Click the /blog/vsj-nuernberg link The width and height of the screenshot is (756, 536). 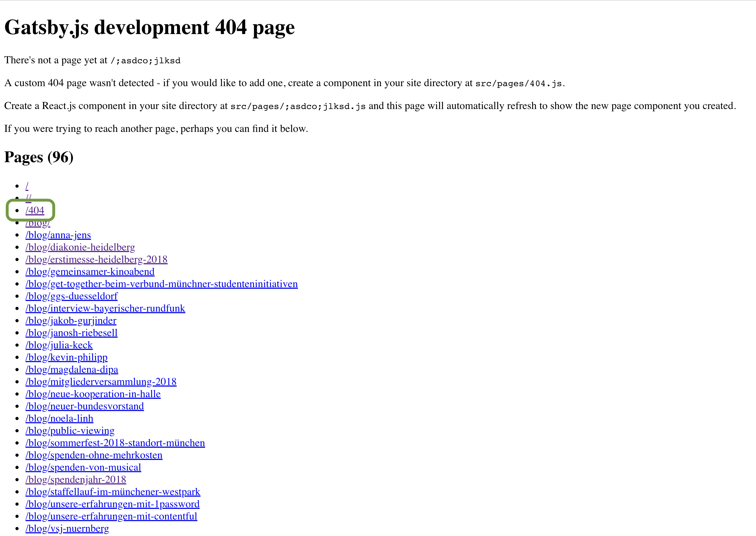(x=67, y=528)
